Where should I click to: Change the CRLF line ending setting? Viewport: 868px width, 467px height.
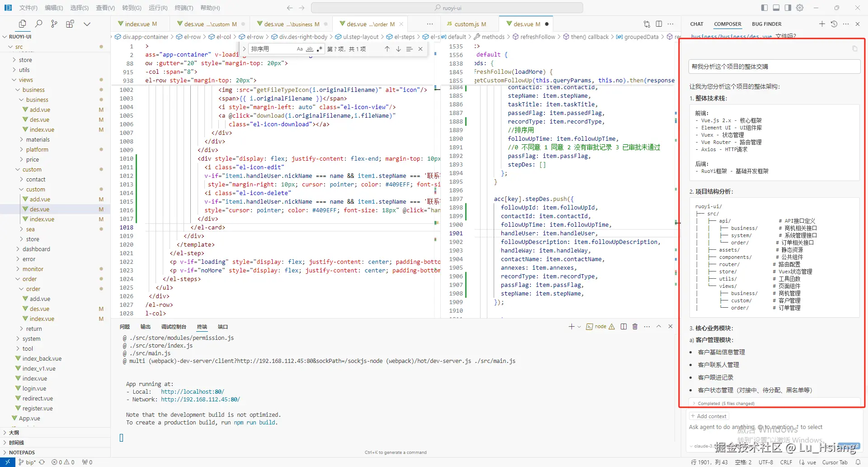tap(786, 462)
